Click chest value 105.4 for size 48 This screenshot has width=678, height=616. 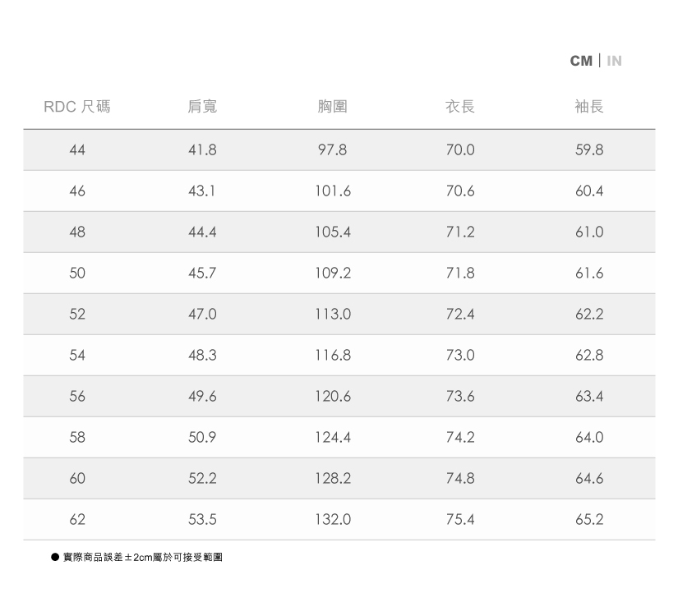(x=332, y=232)
